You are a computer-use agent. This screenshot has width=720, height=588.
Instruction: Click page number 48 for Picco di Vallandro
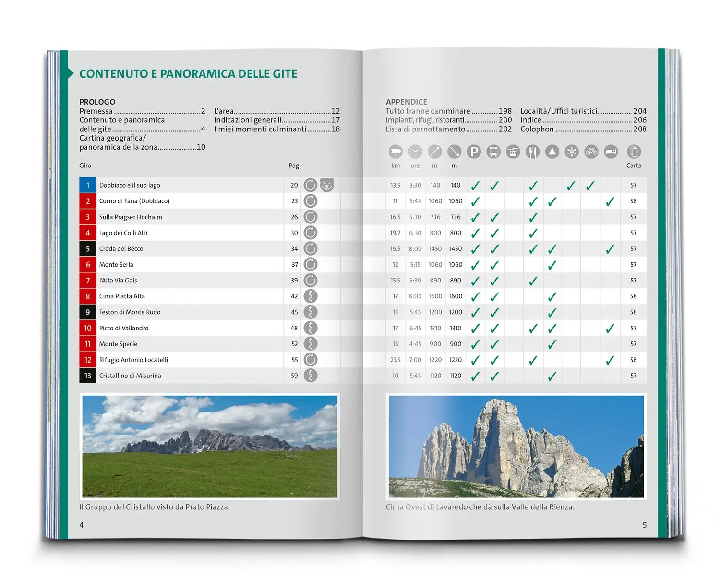pos(294,328)
